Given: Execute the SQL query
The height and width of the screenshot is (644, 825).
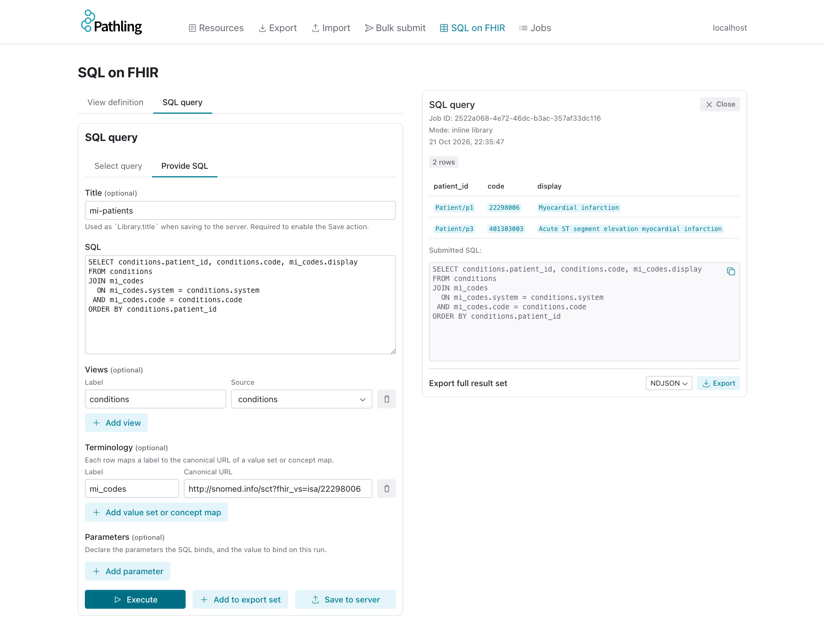Looking at the screenshot, I should click(135, 600).
